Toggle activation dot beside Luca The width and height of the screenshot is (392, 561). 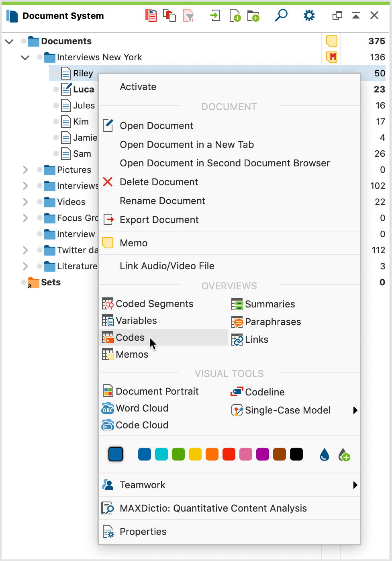56,89
